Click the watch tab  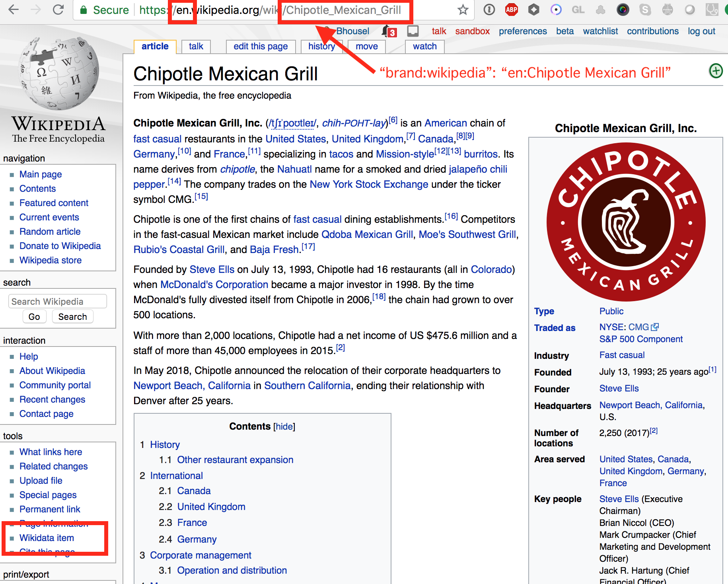425,47
